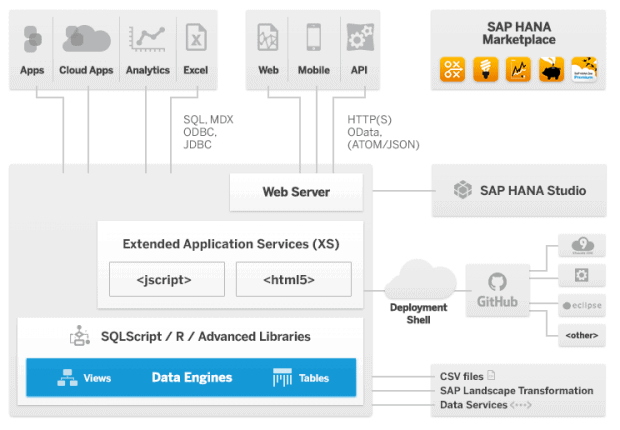
Task: Click the SAP HANA Studio cube icon
Action: pyautogui.click(x=463, y=190)
